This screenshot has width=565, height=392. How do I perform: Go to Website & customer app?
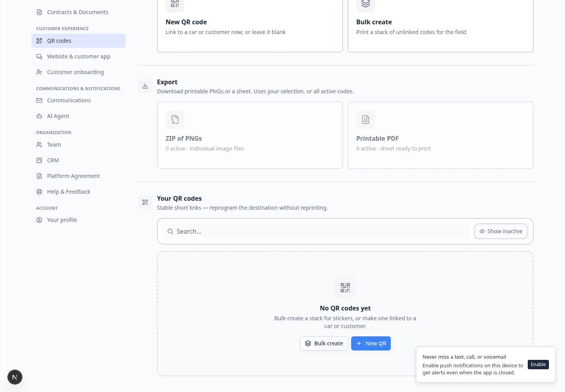coord(78,56)
